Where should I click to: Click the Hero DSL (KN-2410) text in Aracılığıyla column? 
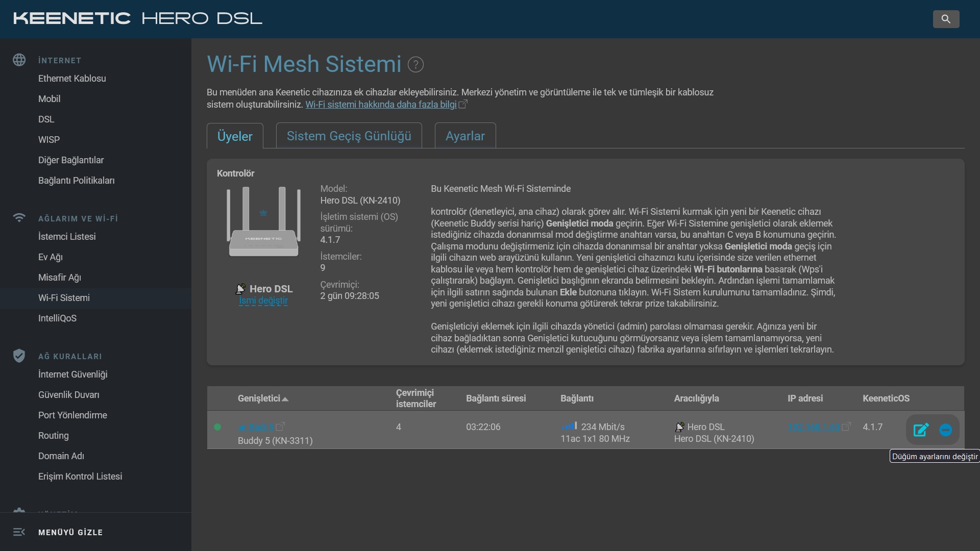[714, 439]
